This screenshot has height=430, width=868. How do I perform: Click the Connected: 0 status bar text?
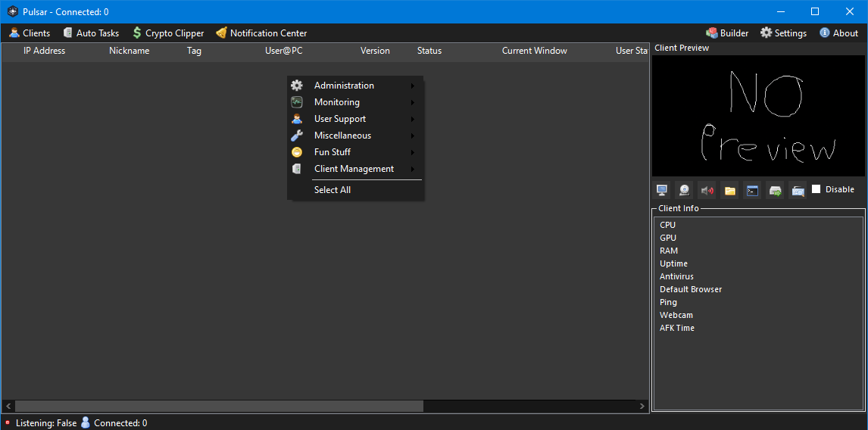click(120, 422)
